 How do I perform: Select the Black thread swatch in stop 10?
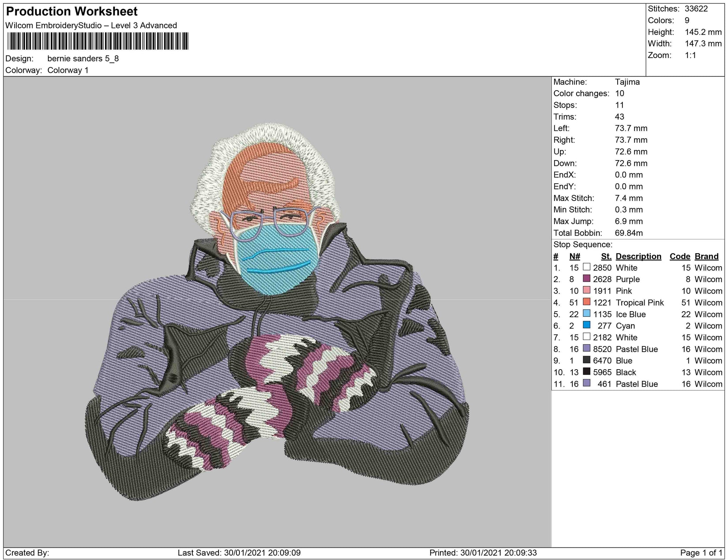(x=586, y=371)
